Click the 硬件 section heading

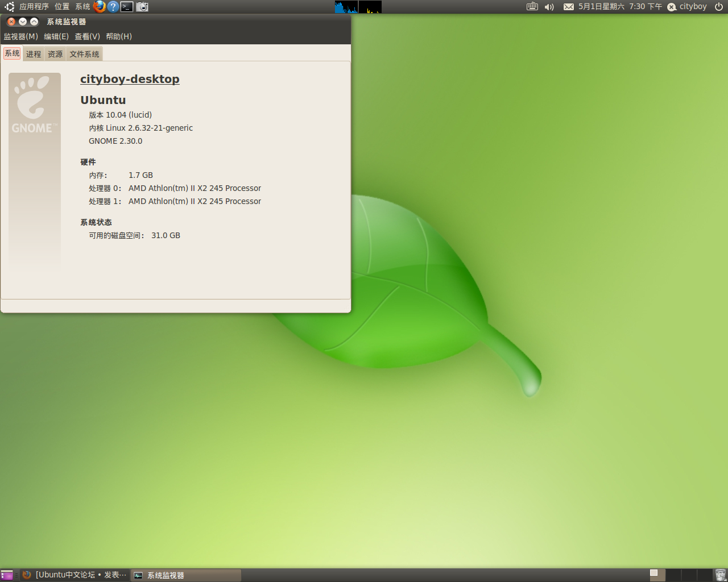tap(88, 162)
